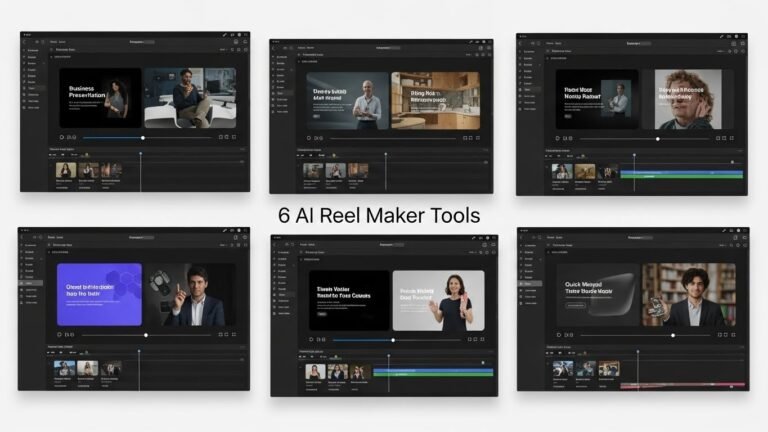The width and height of the screenshot is (768, 432).
Task: Click small button on black slide in T-shirt woman window
Action: [322, 314]
